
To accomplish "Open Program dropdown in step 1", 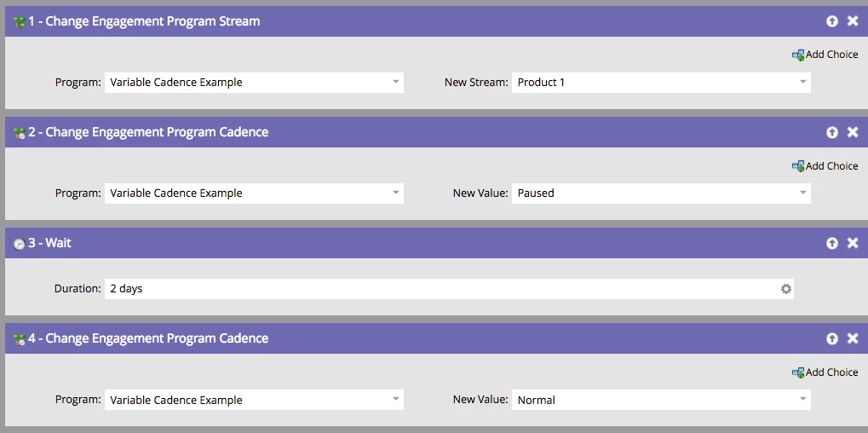I will (254, 83).
